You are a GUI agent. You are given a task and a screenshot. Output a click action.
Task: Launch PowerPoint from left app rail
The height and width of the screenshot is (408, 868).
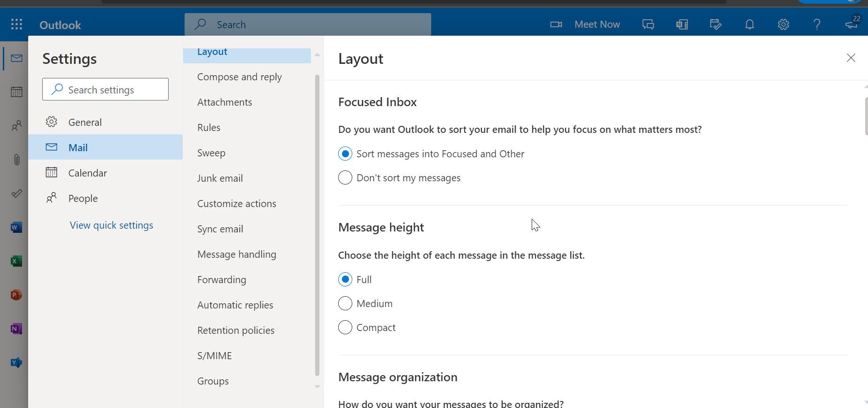coord(16,295)
